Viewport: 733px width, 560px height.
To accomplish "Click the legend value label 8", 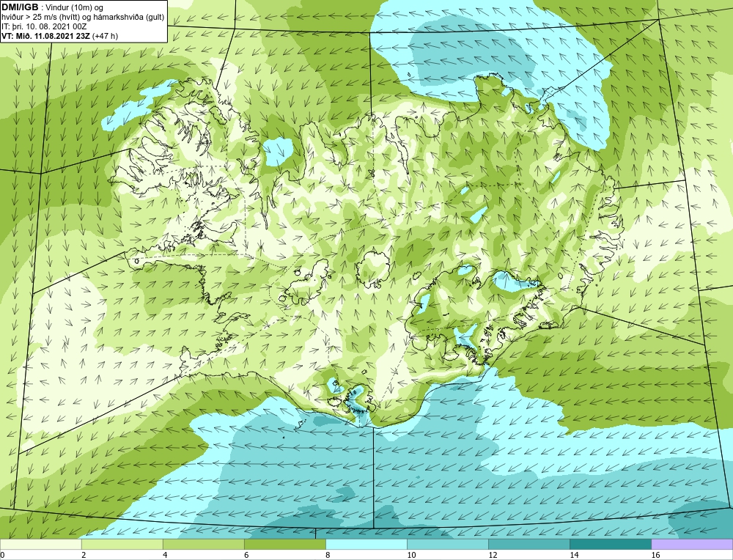I will pos(328,555).
